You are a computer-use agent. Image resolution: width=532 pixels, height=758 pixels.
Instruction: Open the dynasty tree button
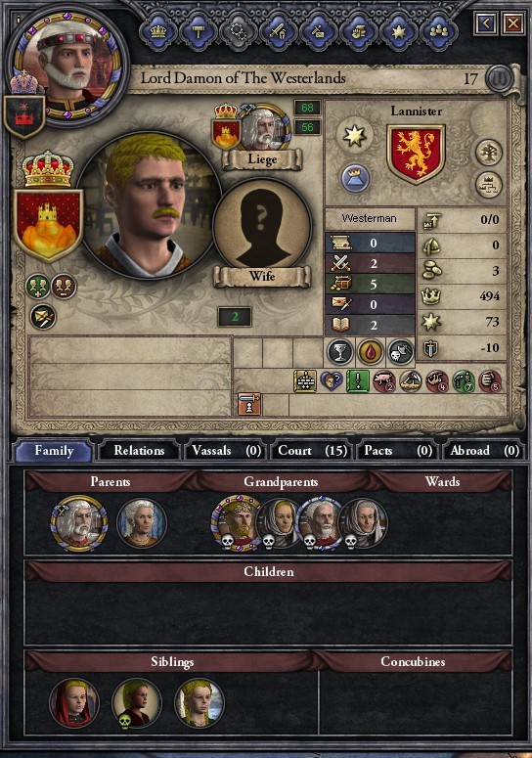pyautogui.click(x=489, y=154)
